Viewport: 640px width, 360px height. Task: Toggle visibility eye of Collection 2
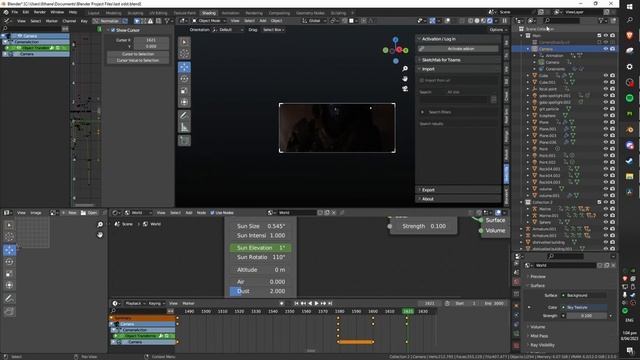pos(606,202)
